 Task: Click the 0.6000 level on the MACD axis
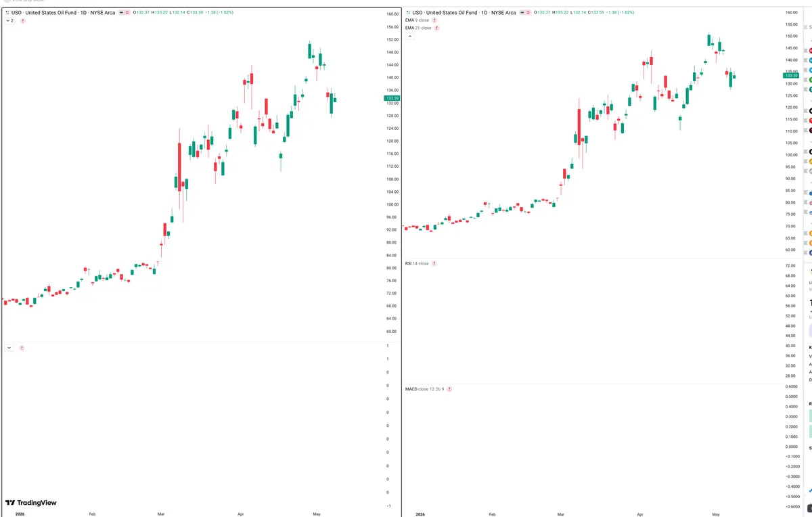click(x=792, y=386)
